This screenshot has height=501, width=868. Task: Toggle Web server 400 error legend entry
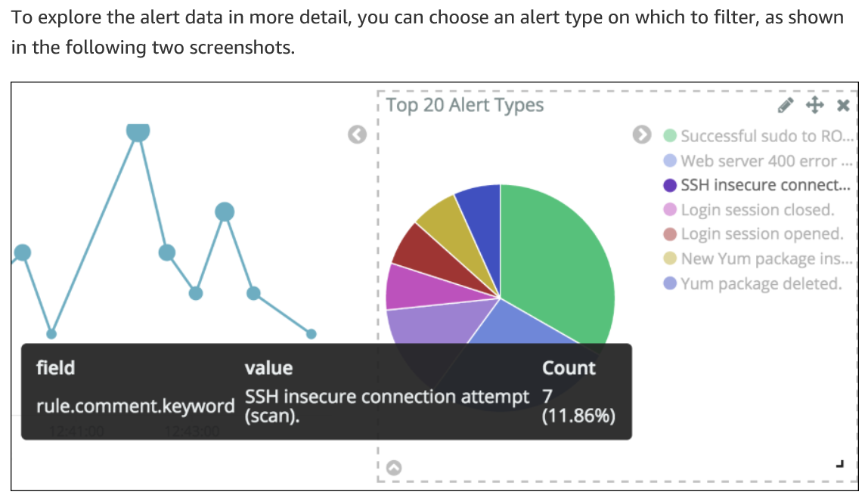pyautogui.click(x=758, y=161)
